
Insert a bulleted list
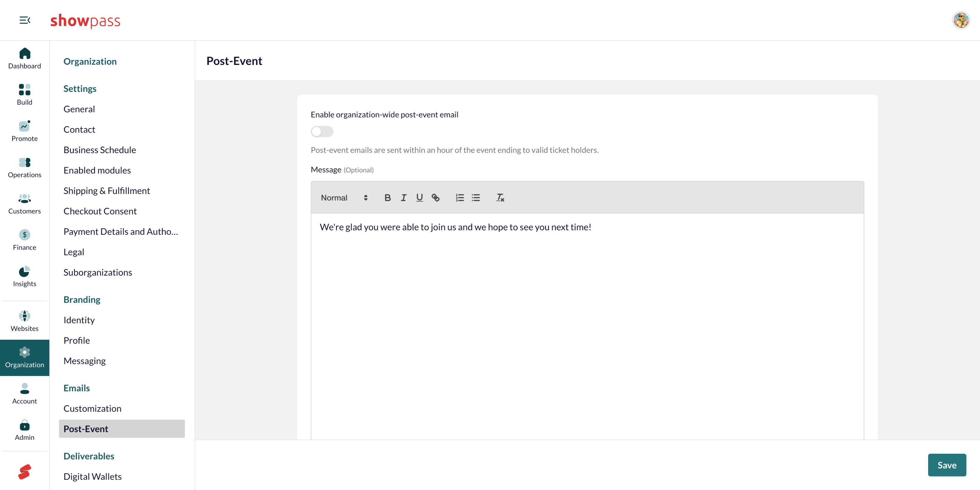[x=476, y=197]
